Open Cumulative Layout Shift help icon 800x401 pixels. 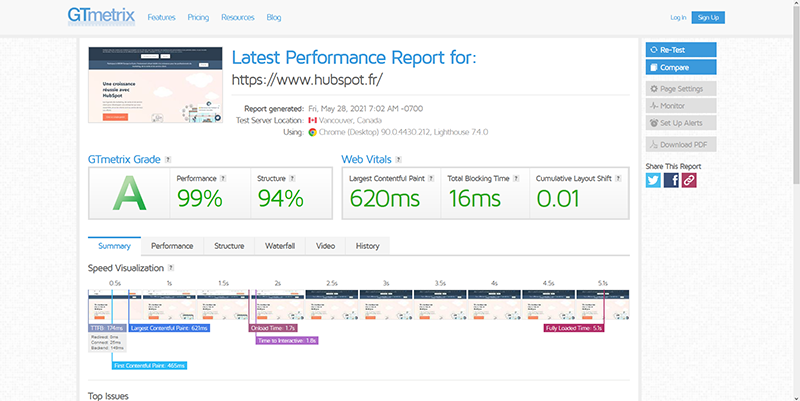[618, 179]
